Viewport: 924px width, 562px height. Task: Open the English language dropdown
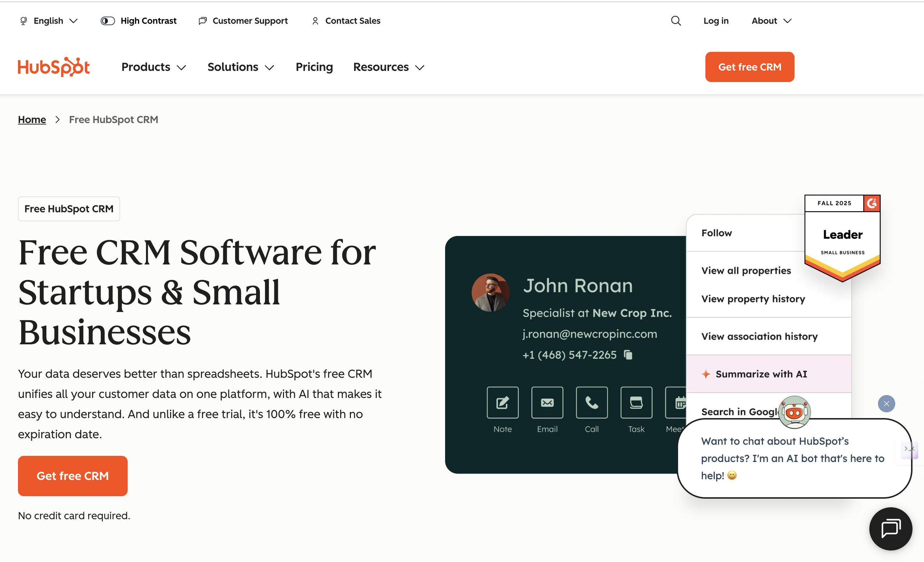point(49,21)
